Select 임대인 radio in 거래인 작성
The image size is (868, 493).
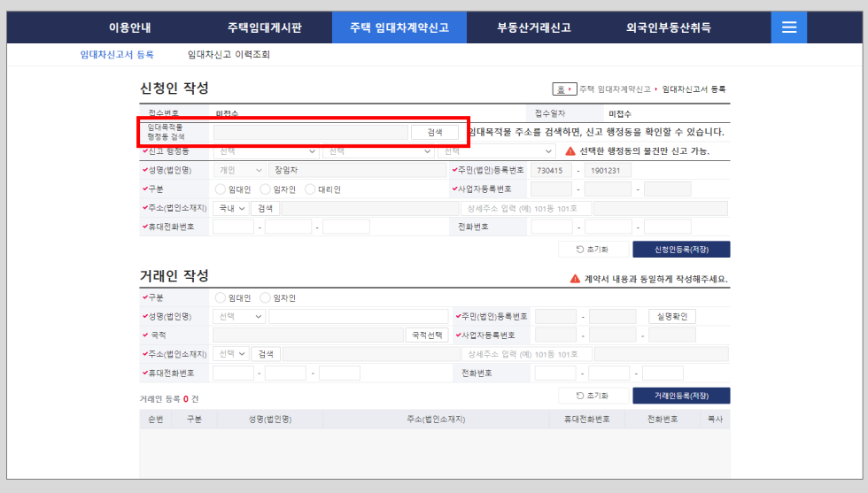(221, 297)
